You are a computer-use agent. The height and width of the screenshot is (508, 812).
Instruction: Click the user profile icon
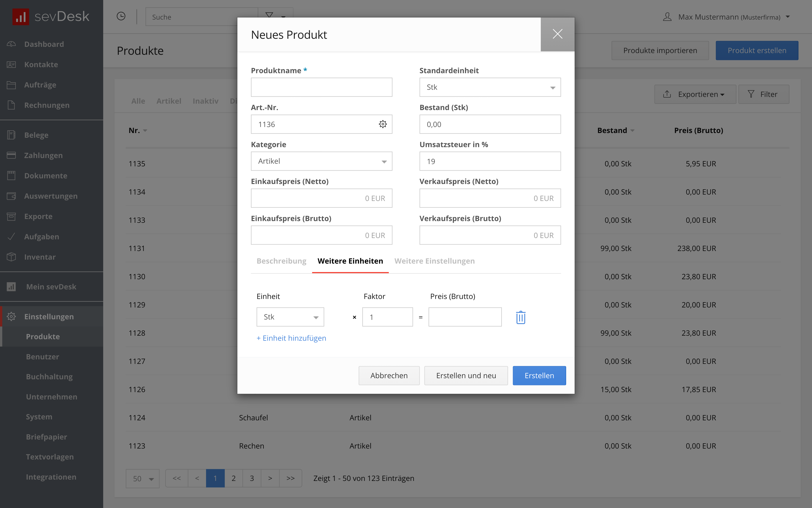(x=667, y=17)
